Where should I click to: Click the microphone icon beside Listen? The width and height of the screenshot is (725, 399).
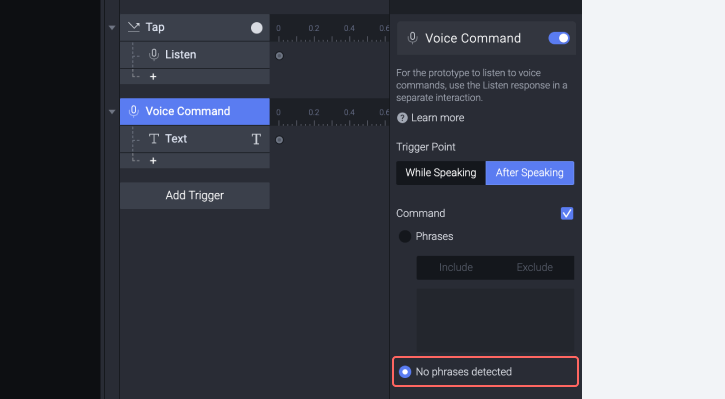coord(154,55)
